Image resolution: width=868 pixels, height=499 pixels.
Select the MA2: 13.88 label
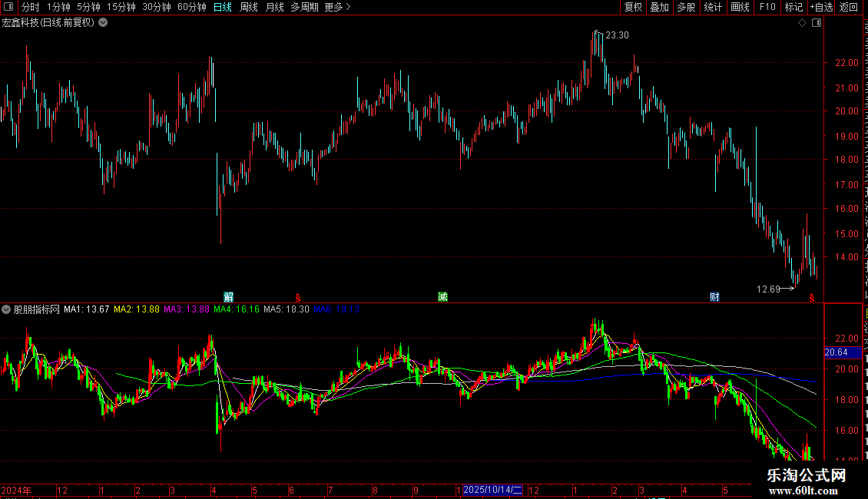pos(137,309)
